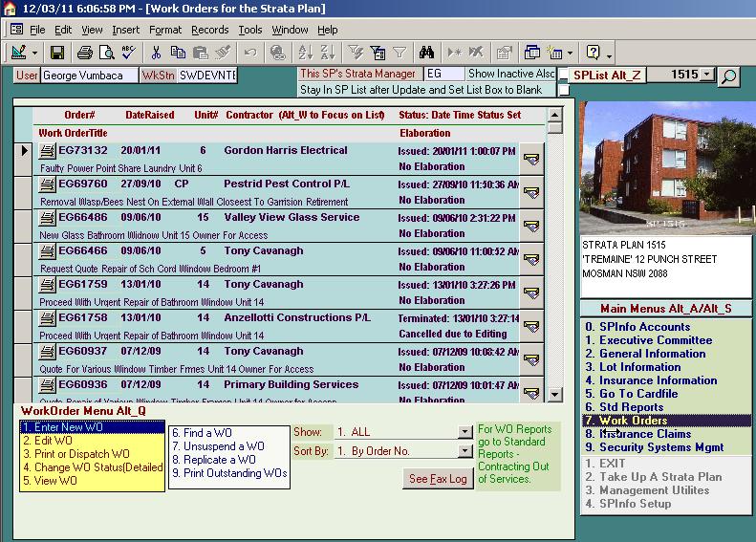Screen dimensions: 756x542
Task: Click the Help question mark toolbar icon
Action: point(594,53)
